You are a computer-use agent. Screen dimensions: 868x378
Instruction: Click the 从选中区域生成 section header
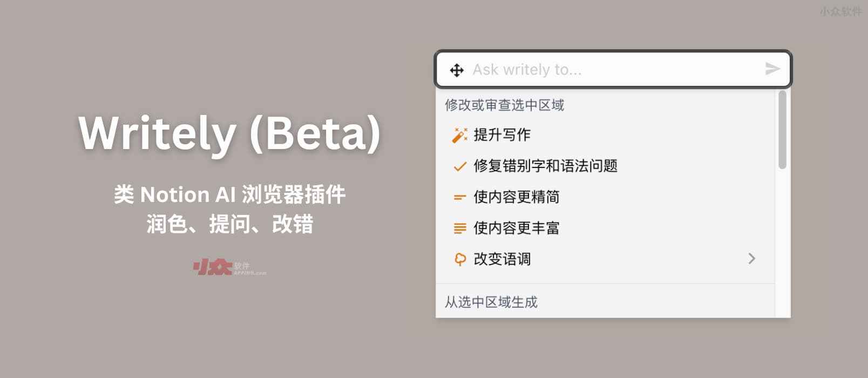pos(490,302)
